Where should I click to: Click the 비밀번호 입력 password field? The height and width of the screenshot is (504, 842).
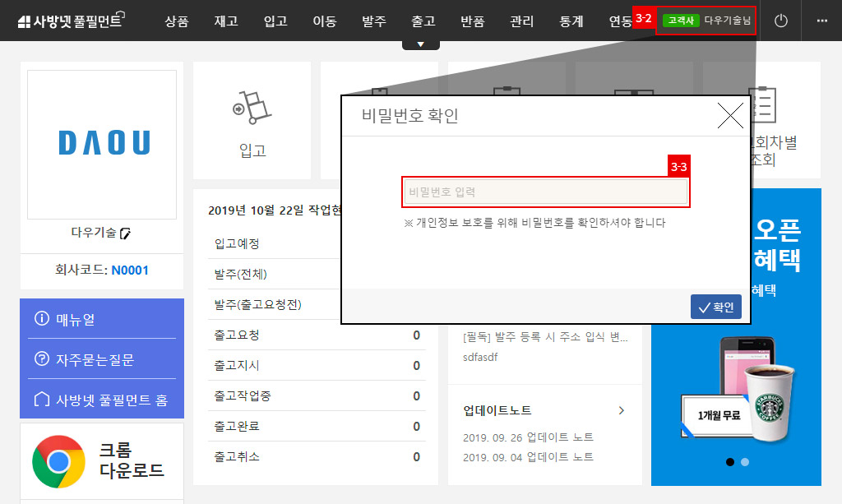point(545,191)
